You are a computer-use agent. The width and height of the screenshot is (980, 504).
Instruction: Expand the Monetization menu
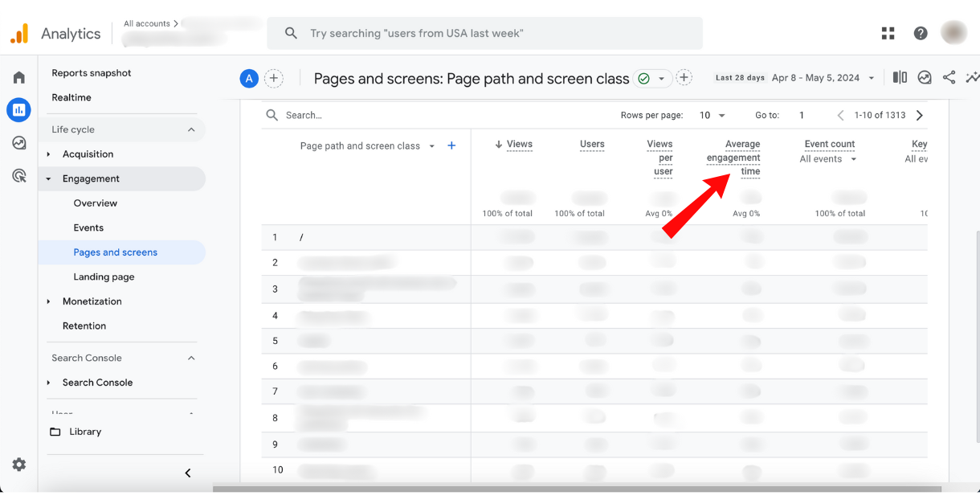point(92,301)
